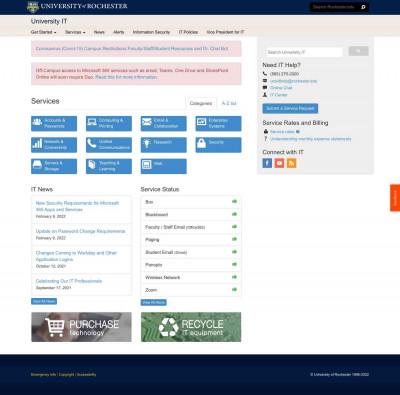Click the View All Alerts button
Image resolution: width=400 pixels, height=395 pixels.
tap(154, 302)
